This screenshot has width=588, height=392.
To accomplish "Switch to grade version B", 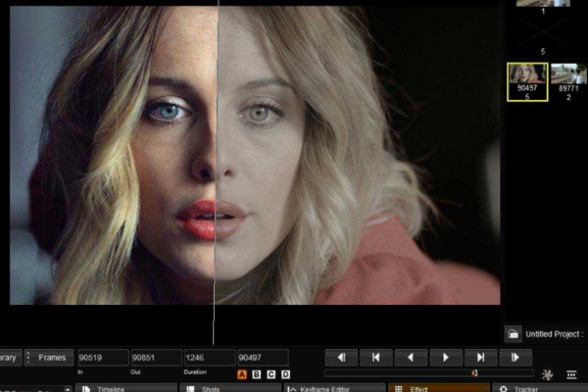I will tap(257, 374).
